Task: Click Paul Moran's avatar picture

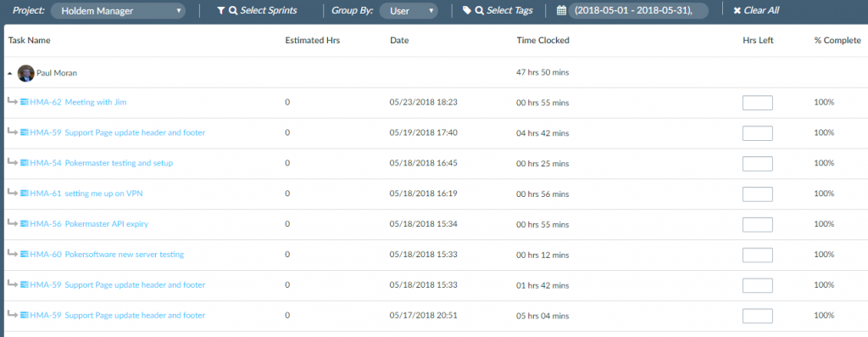Action: tap(26, 73)
